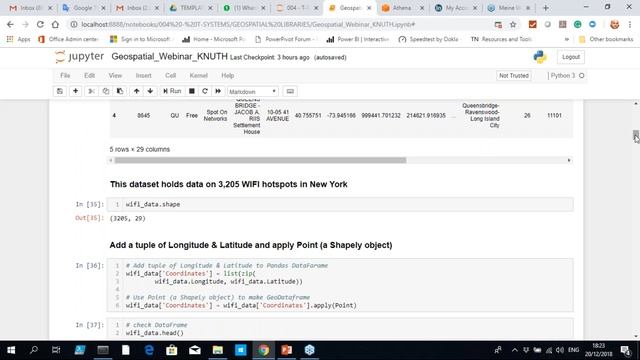
Task: Move selected cell up arrow
Action: pos(136,91)
